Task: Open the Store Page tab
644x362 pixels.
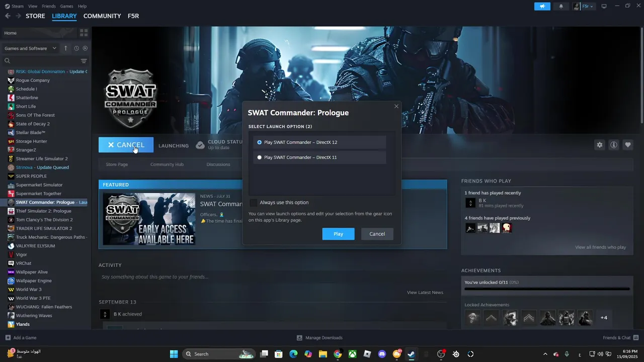Action: click(x=117, y=164)
